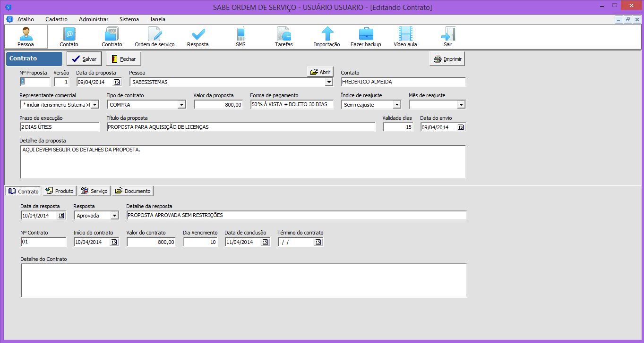Open the Contrato toolbar icon
The image size is (644, 343).
112,37
